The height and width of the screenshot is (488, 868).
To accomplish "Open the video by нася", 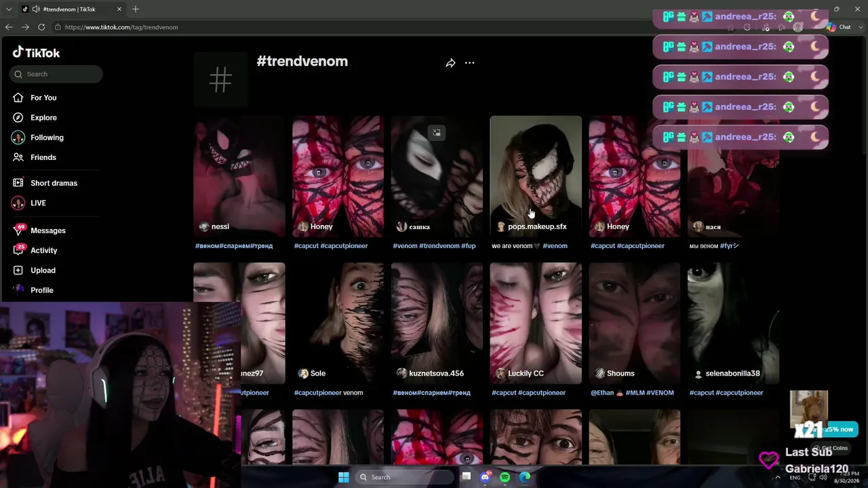I will coord(733,176).
